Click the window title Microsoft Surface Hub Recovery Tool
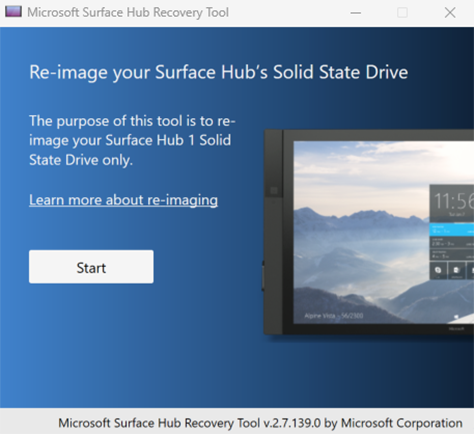 pos(128,13)
